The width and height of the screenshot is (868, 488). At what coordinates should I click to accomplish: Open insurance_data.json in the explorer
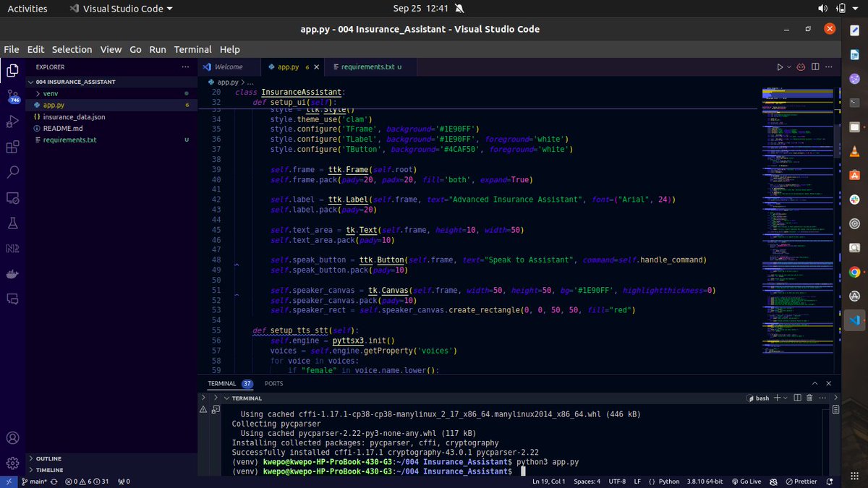coord(112,116)
